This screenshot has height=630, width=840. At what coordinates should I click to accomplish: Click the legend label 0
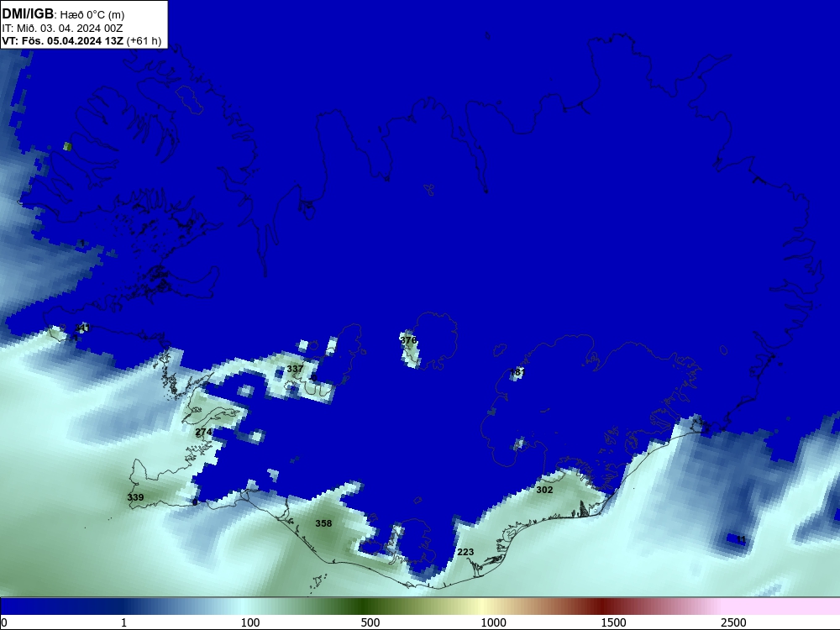[x=4, y=622]
